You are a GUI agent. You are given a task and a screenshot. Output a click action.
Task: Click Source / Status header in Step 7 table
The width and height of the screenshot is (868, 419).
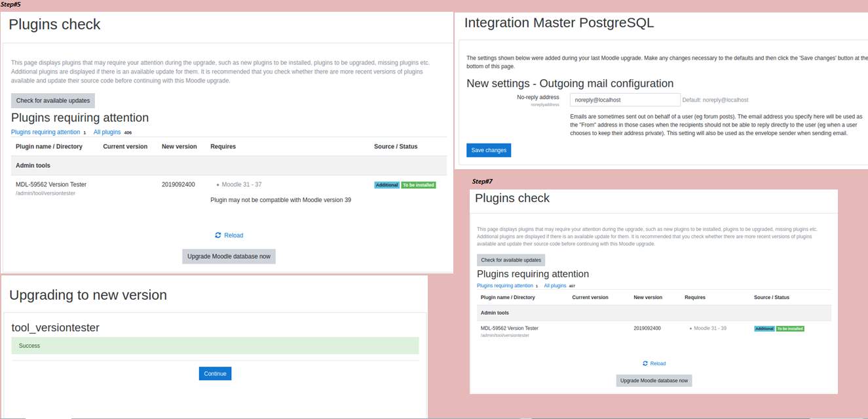point(772,297)
